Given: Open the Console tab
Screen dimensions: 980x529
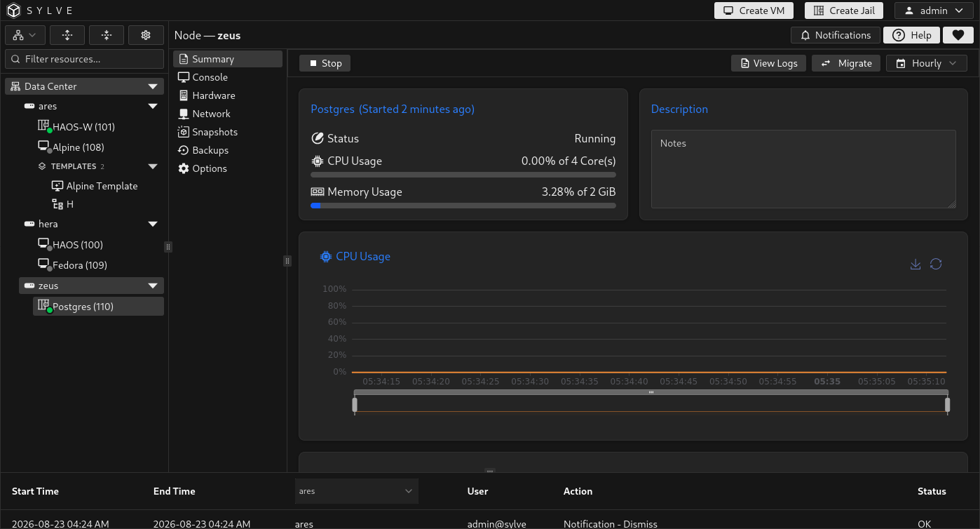Looking at the screenshot, I should click(228, 77).
